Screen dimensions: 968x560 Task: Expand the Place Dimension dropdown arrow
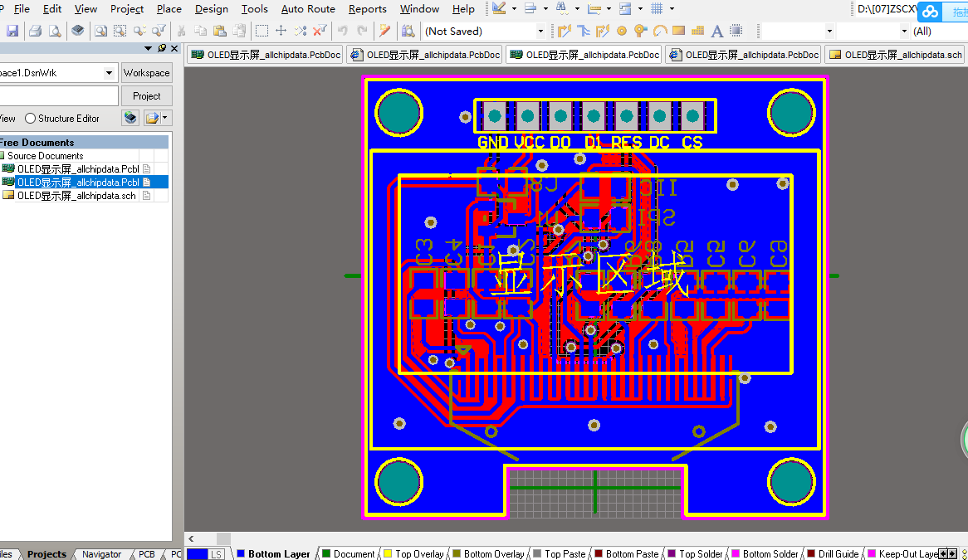pyautogui.click(x=609, y=8)
